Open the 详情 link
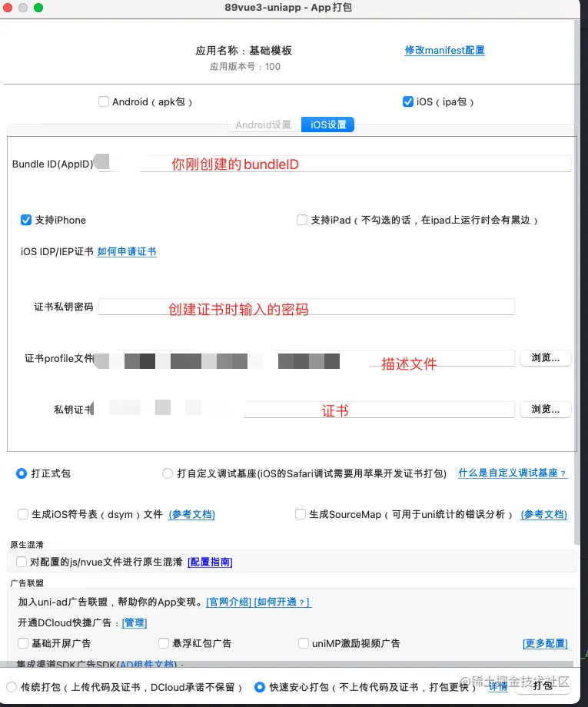 (498, 687)
